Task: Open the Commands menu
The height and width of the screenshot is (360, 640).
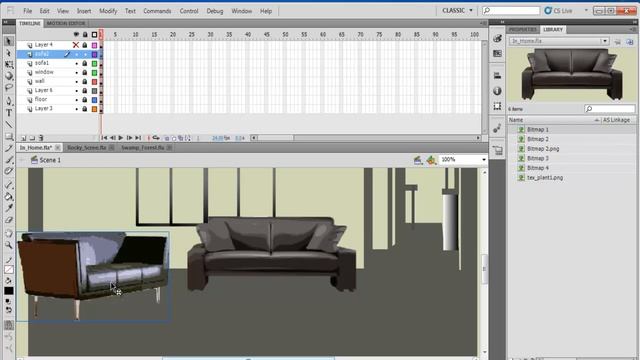Action: (x=157, y=11)
